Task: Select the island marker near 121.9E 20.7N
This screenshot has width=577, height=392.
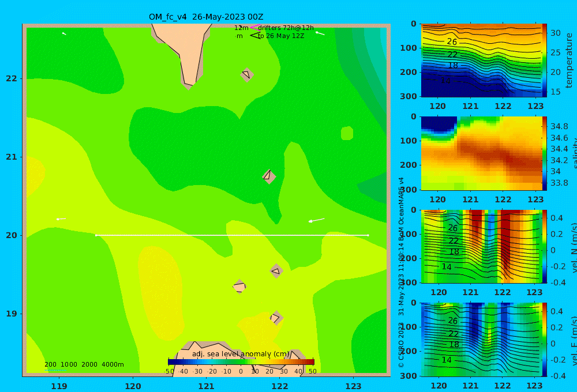Action: [x=269, y=176]
